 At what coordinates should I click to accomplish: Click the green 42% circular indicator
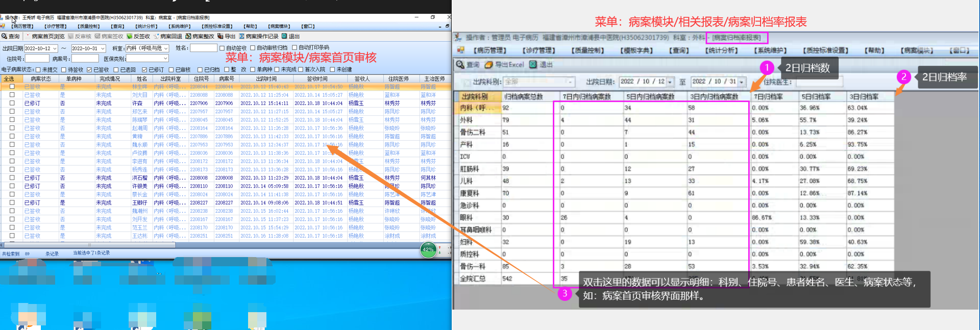click(x=428, y=250)
